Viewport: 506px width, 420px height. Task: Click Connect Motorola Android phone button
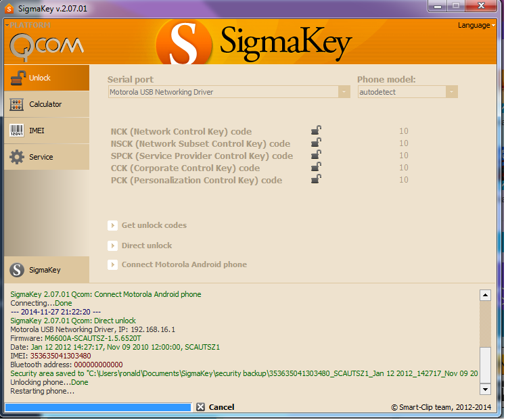[x=183, y=264]
